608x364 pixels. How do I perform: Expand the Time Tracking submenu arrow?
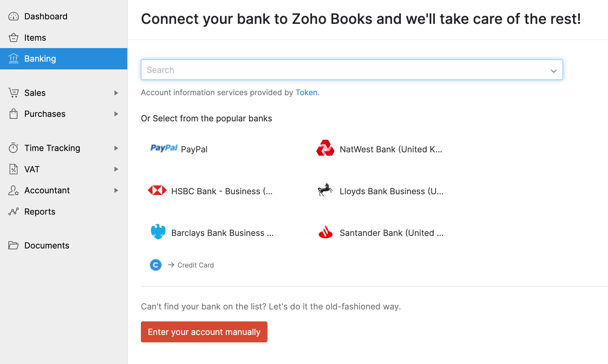pyautogui.click(x=116, y=148)
